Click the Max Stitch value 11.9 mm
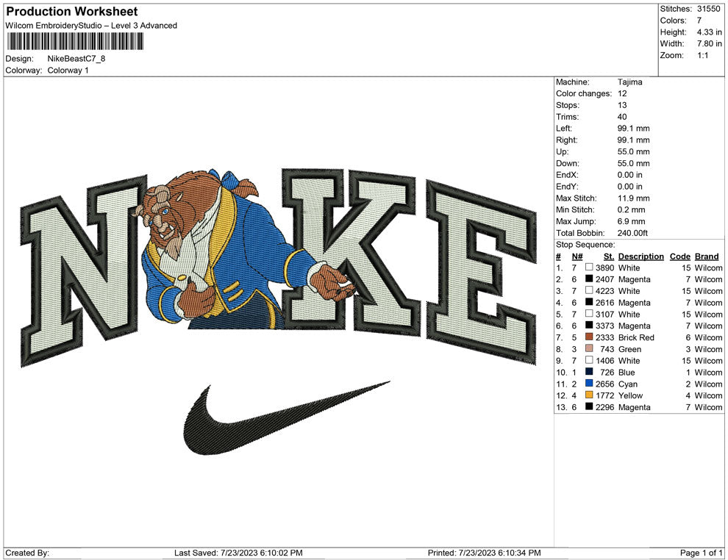 (x=633, y=198)
